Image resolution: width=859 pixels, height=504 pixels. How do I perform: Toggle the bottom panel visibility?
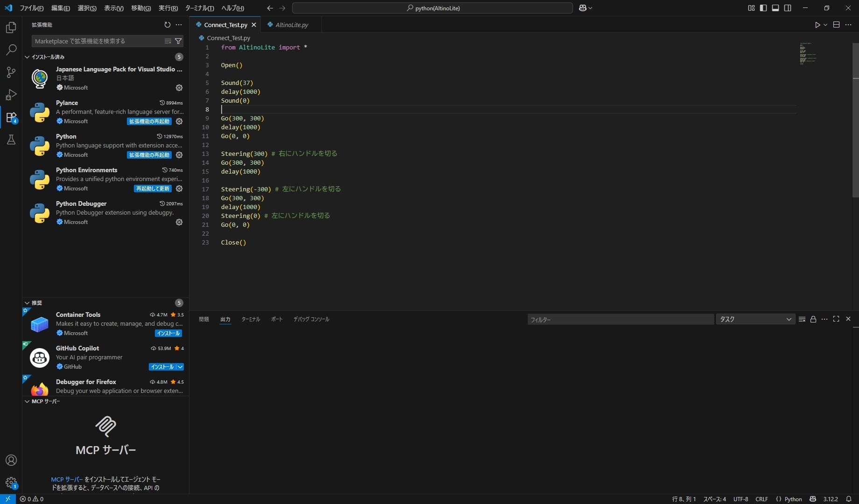[775, 8]
